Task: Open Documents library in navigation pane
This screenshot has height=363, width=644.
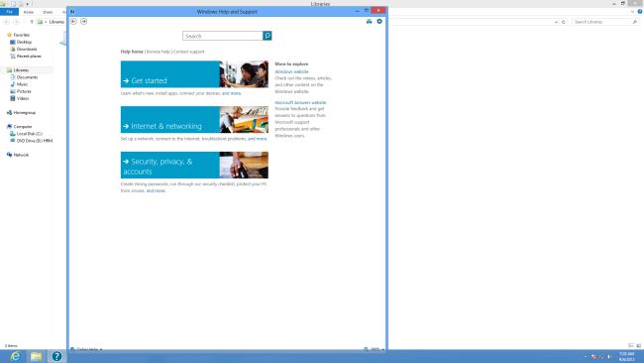Action: pyautogui.click(x=24, y=77)
